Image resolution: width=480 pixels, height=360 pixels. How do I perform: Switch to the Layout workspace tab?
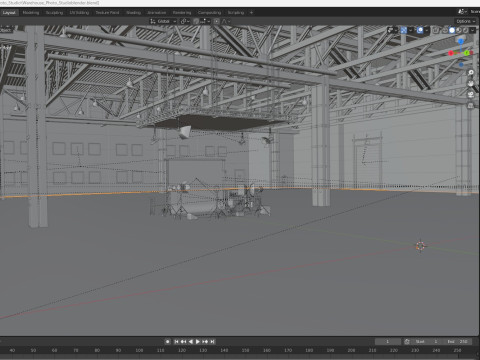click(x=9, y=12)
